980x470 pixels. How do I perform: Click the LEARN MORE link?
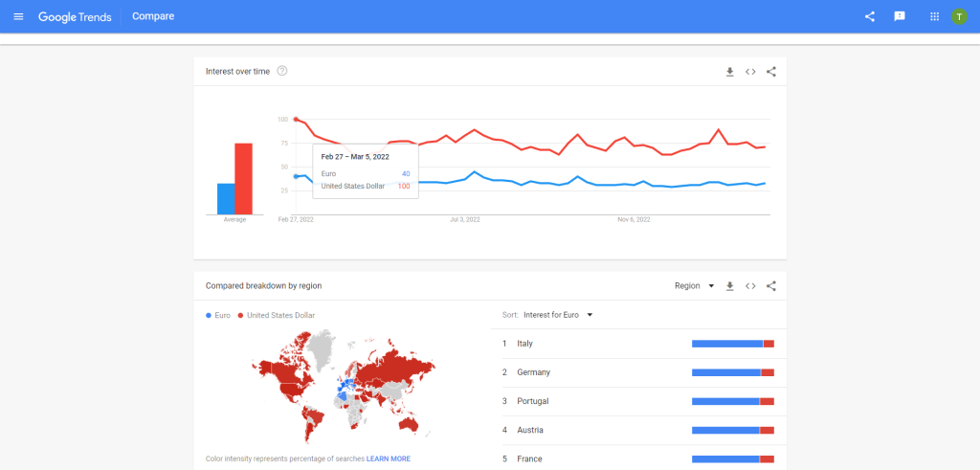tap(389, 459)
